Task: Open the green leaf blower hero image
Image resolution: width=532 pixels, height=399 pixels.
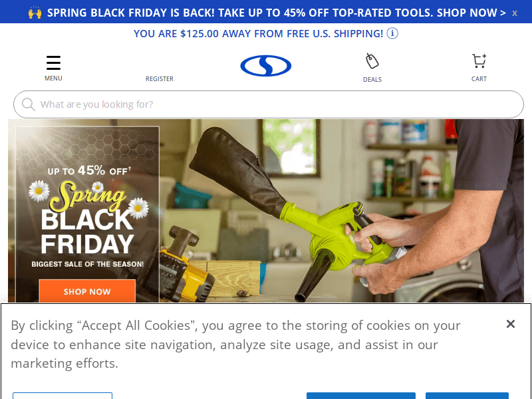Action: pyautogui.click(x=342, y=211)
